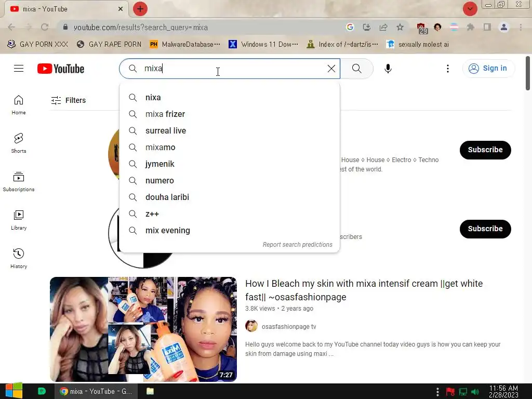Viewport: 532px width, 399px height.
Task: Select the 'douha laribi' suggestion
Action: tap(230, 197)
